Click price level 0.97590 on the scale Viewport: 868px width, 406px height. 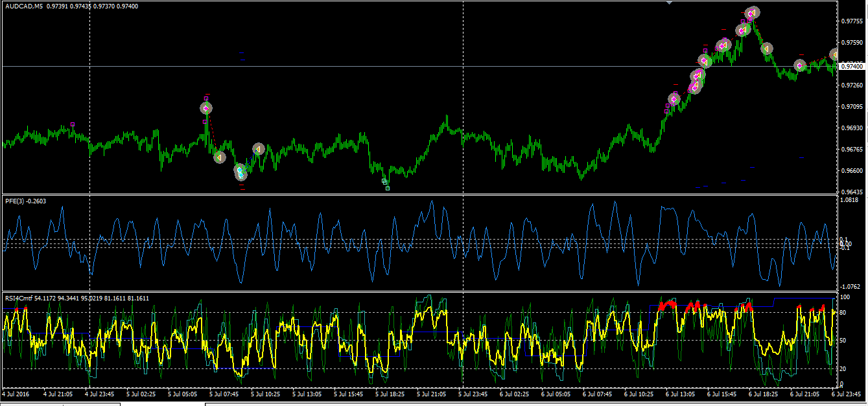852,43
